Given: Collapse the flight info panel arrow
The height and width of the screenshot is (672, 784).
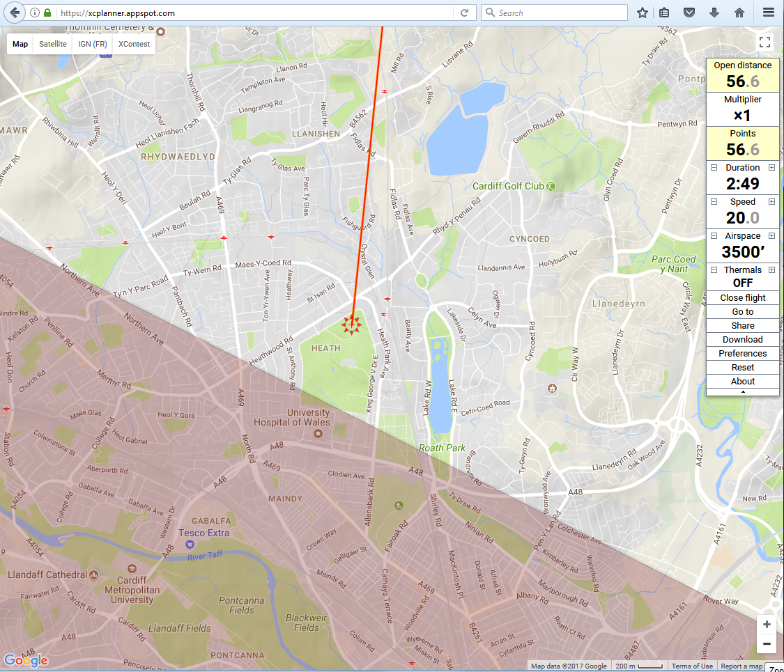Looking at the screenshot, I should [x=742, y=391].
